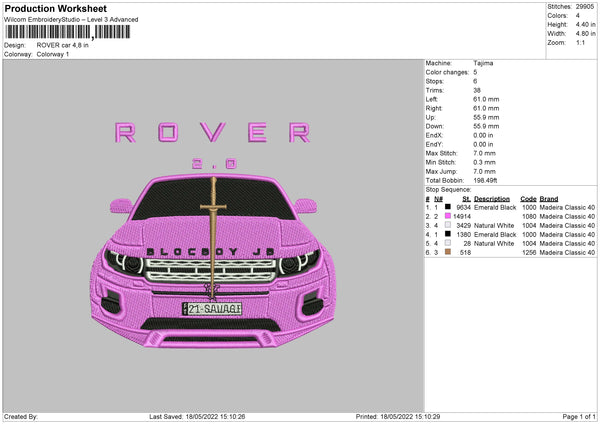Click 'Emerald Black' in stop row 4
The image size is (600, 424).
click(x=495, y=235)
